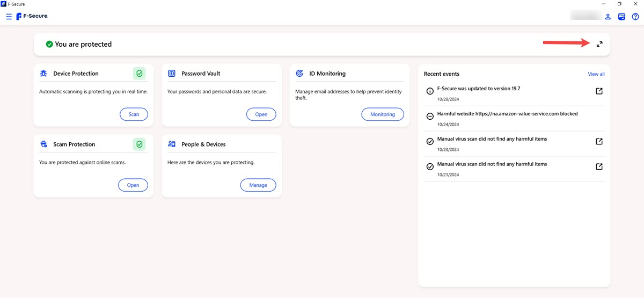
Task: Click the ID Monitoring 'Monitoring' button
Action: [x=382, y=114]
